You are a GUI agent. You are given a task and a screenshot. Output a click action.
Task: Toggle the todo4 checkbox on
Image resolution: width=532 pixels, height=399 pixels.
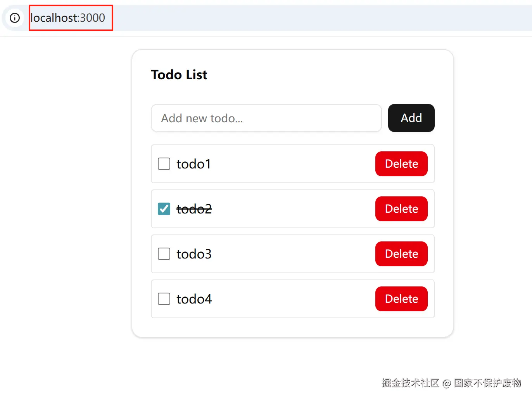click(164, 299)
